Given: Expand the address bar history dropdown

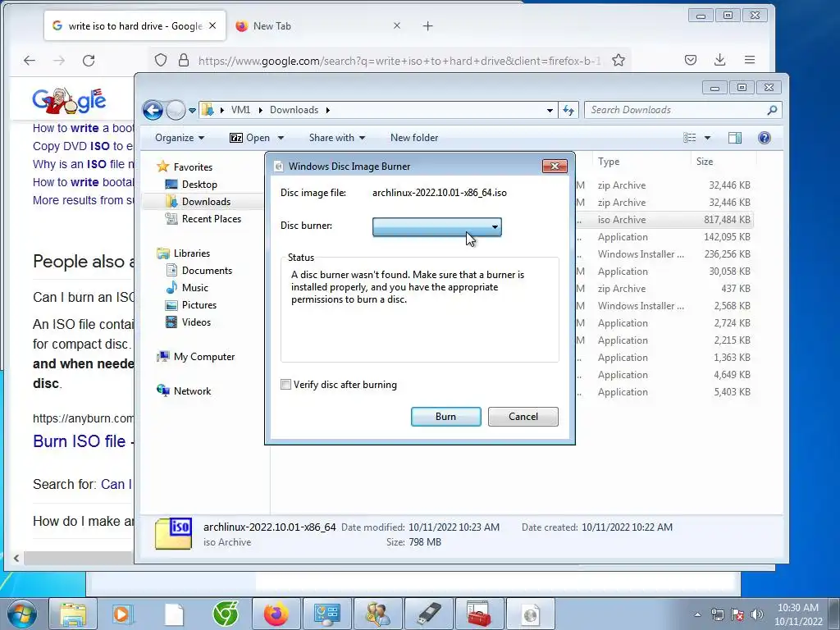Looking at the screenshot, I should pyautogui.click(x=550, y=110).
